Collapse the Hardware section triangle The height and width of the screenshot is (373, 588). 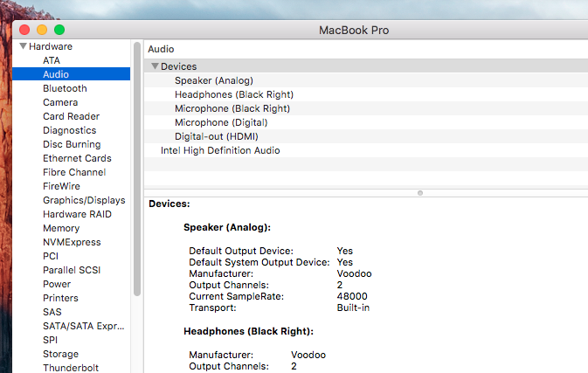tap(22, 46)
